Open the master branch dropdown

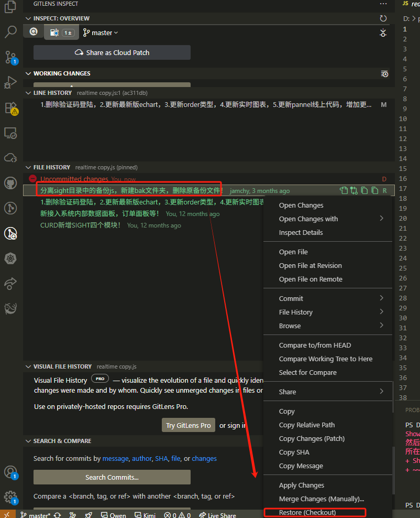[101, 33]
